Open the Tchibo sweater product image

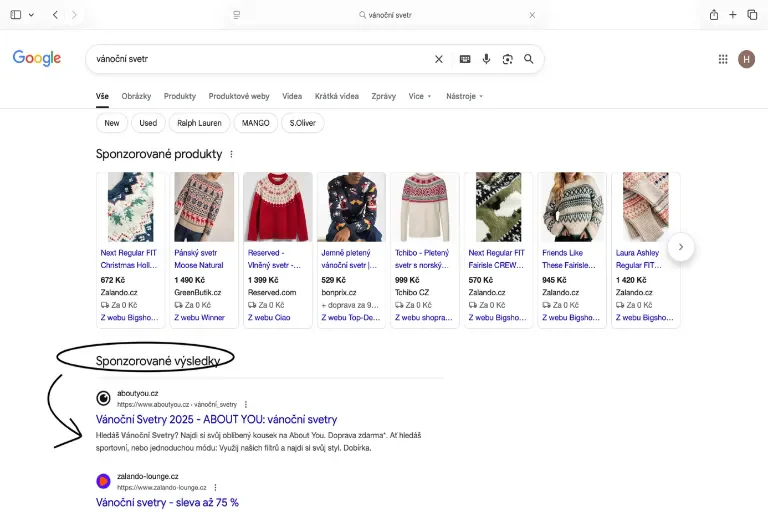[x=425, y=207]
